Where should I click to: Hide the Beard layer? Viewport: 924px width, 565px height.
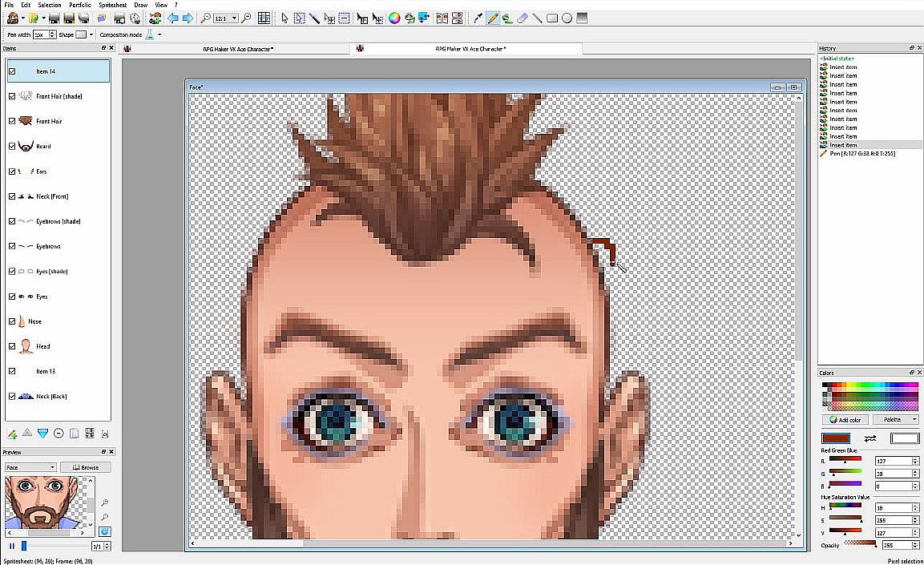12,146
